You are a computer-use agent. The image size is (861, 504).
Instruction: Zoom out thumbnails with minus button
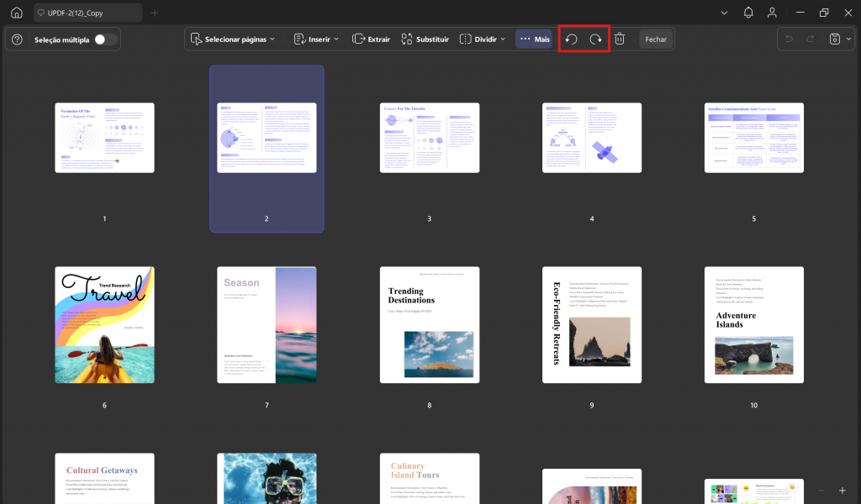tap(821, 491)
